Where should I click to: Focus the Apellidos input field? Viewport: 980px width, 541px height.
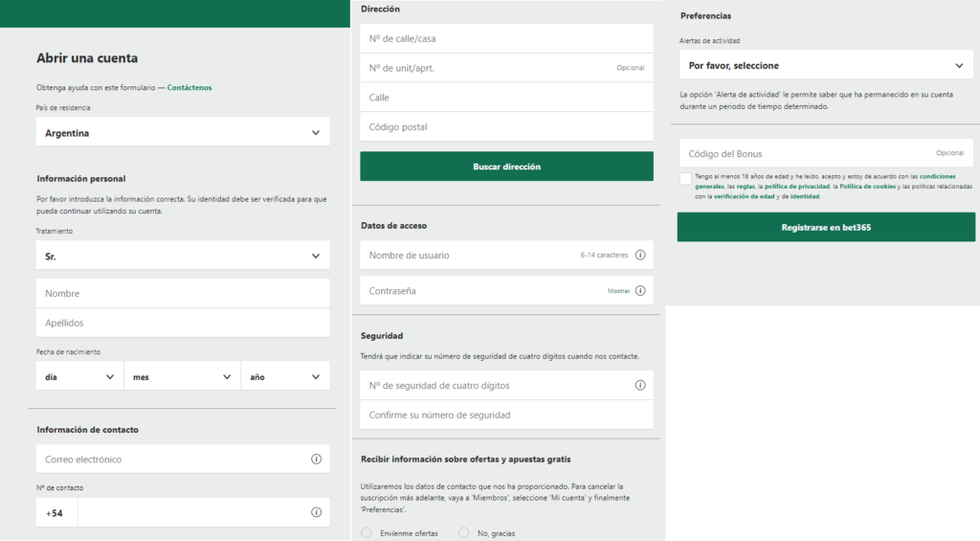[183, 323]
